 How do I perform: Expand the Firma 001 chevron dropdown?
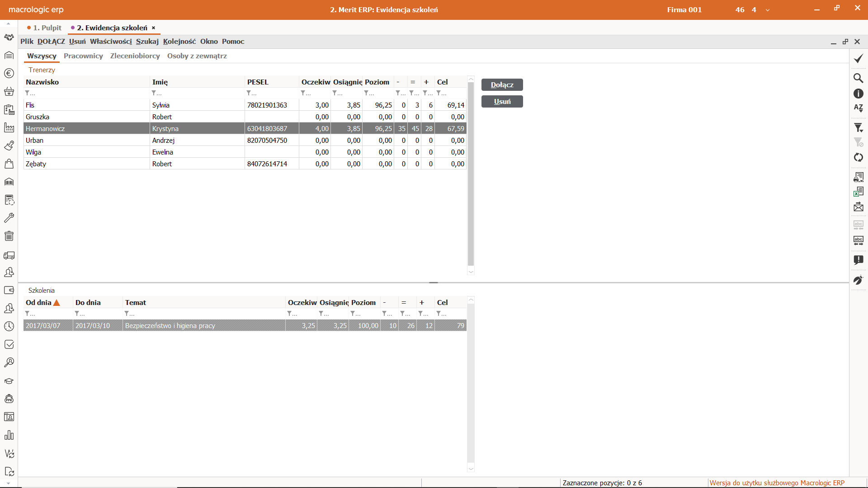[x=767, y=10]
